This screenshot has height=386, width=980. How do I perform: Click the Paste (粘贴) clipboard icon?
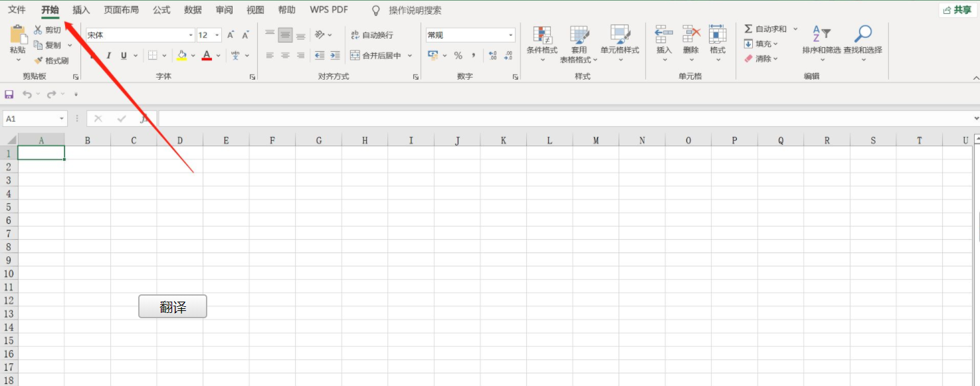[x=18, y=35]
